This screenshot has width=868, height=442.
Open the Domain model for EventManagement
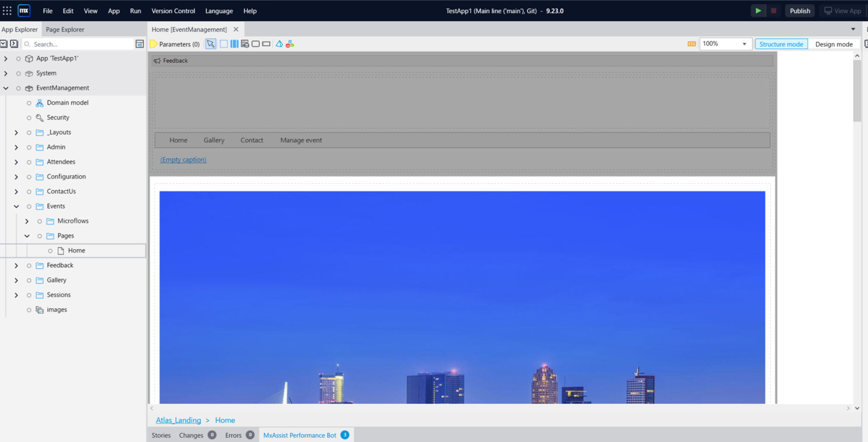click(67, 102)
